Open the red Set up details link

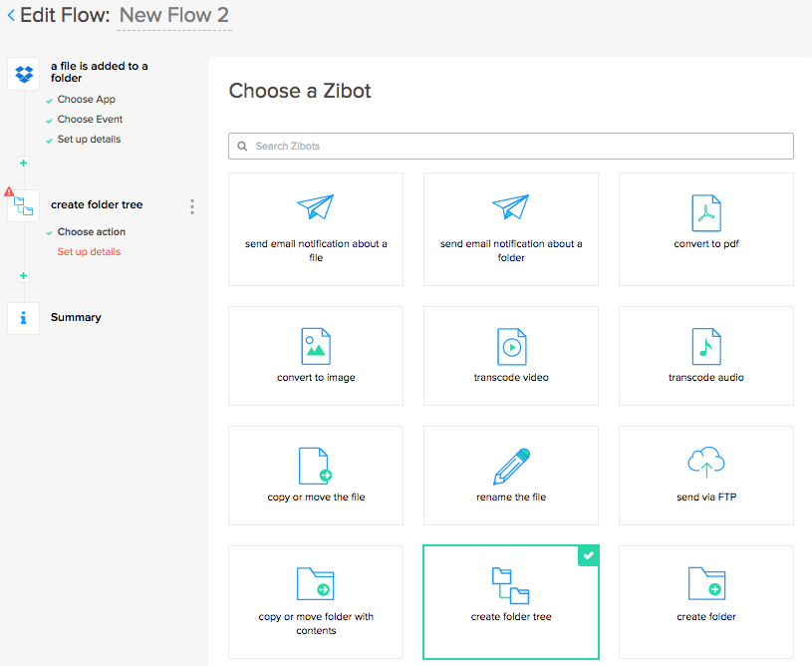[89, 252]
